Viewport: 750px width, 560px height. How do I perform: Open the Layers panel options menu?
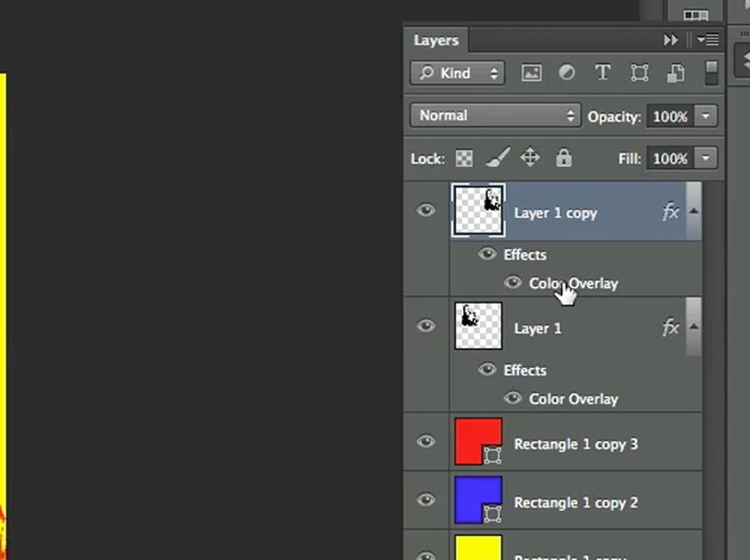pos(708,40)
